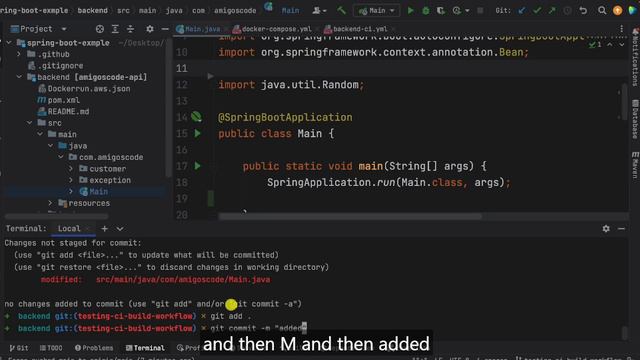The height and width of the screenshot is (360, 640).
Task: Show Git history clock icon
Action: [567, 11]
